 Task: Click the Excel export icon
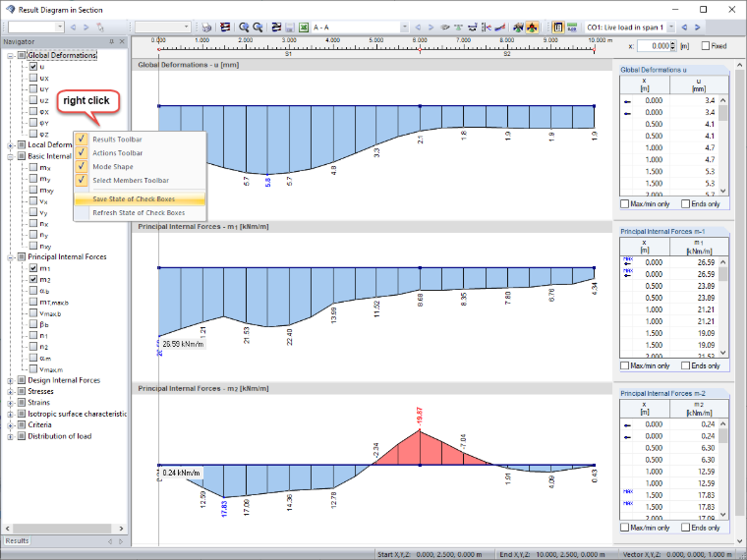(304, 28)
